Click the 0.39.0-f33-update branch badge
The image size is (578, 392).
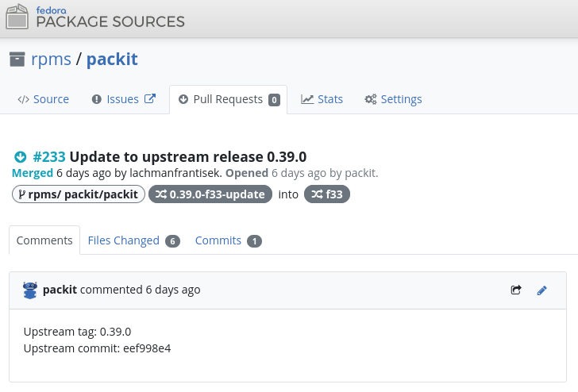pyautogui.click(x=210, y=194)
